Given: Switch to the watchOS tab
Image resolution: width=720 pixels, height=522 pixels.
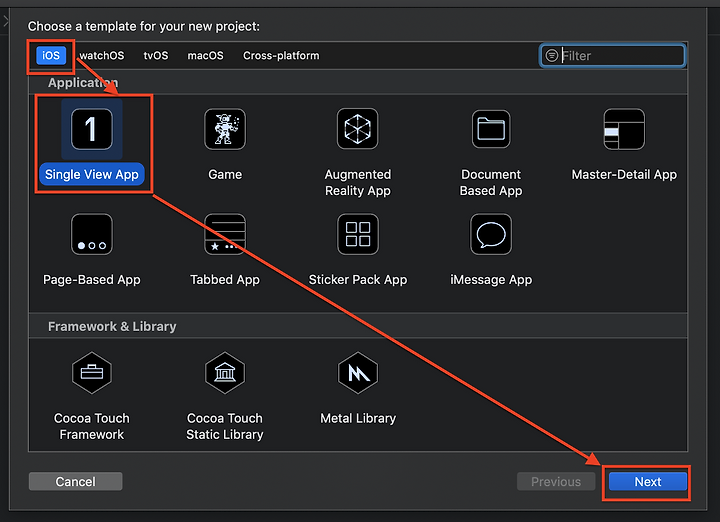Looking at the screenshot, I should (x=101, y=56).
